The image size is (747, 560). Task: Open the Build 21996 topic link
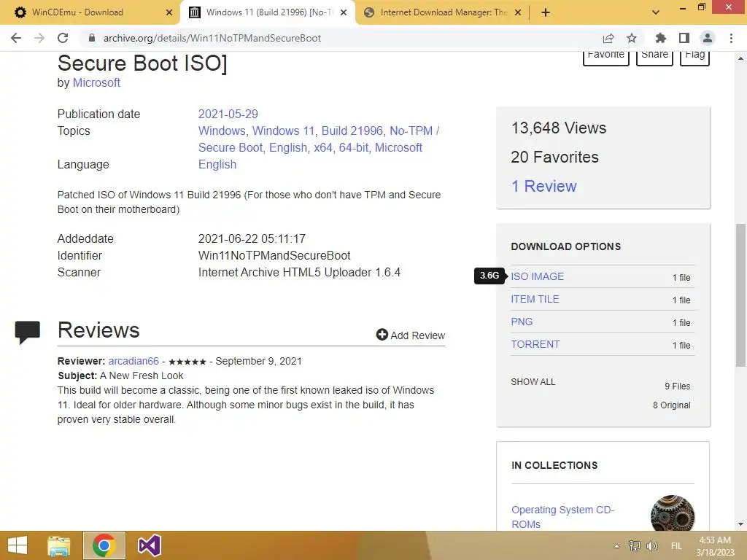(x=352, y=131)
